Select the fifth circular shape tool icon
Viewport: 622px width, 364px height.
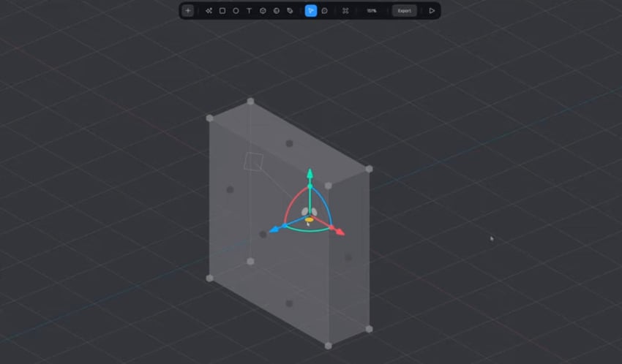click(277, 11)
